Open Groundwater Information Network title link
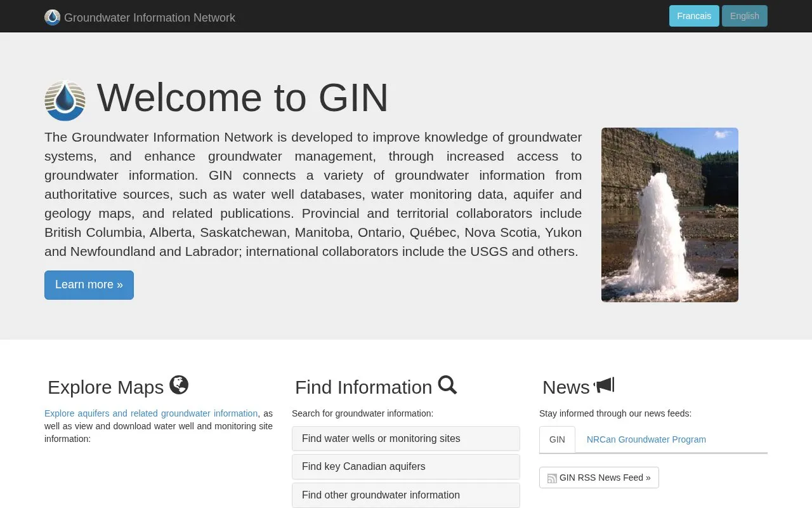This screenshot has height=508, width=812. point(150,18)
